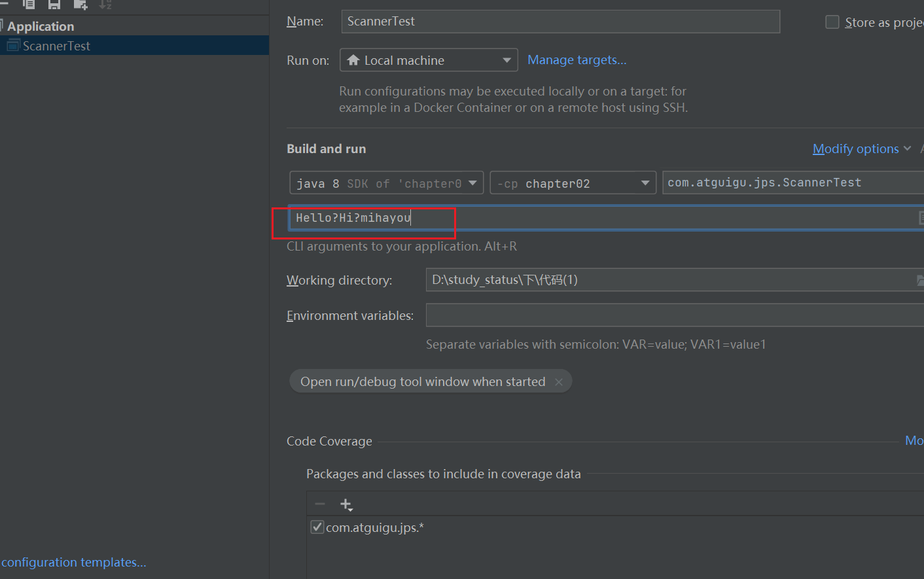
Task: Open the configuration templates link
Action: pos(73,563)
